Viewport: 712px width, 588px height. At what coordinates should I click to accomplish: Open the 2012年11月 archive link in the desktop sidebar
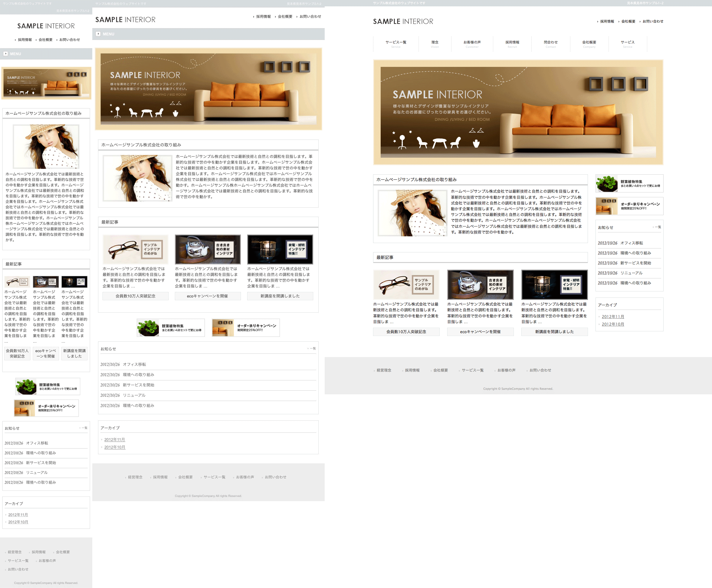click(613, 317)
